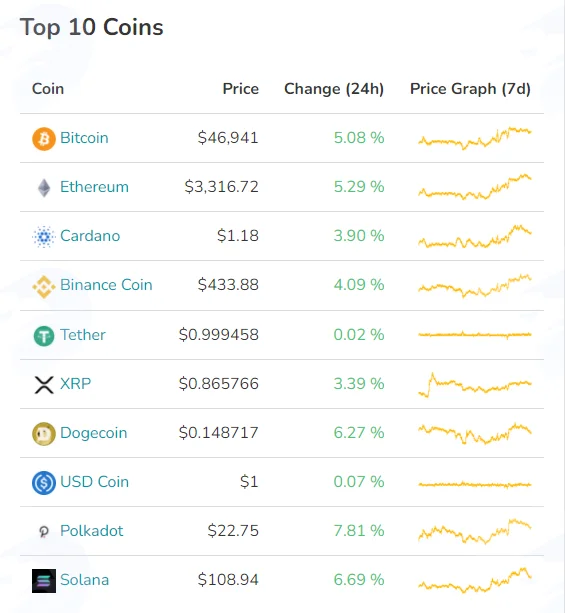Viewport: 565px width, 613px height.
Task: Click the Dogecoin logo icon
Action: (x=44, y=434)
